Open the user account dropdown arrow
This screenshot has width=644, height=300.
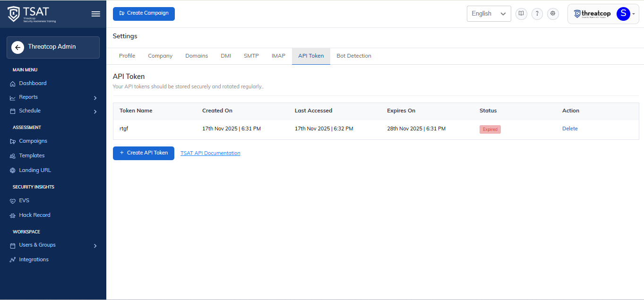click(x=634, y=14)
